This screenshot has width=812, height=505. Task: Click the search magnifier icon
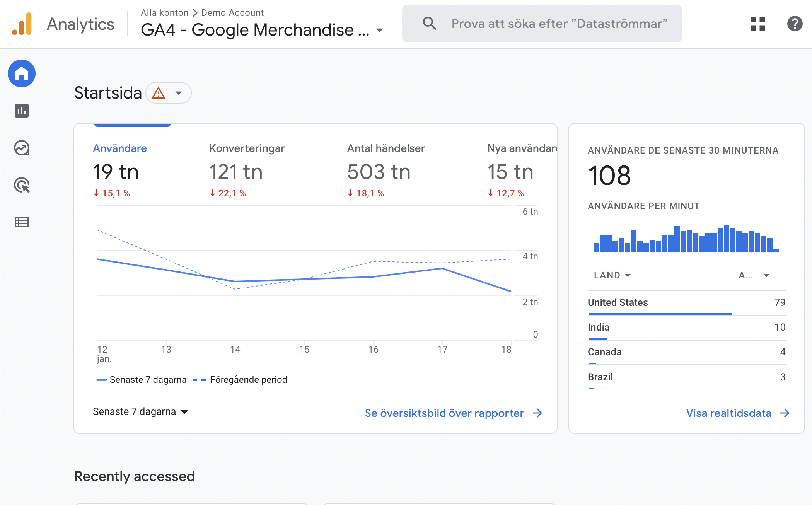[429, 24]
